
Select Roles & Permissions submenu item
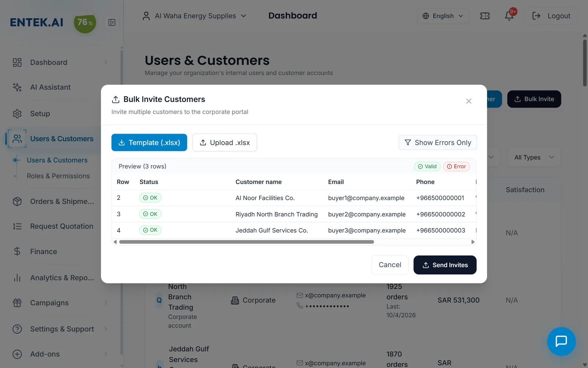pos(58,176)
